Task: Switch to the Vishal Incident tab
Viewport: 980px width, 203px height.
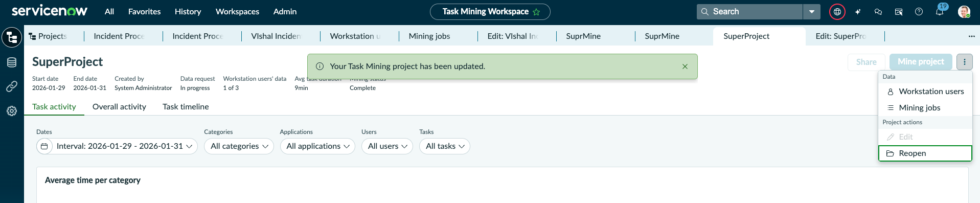Action: coord(281,36)
